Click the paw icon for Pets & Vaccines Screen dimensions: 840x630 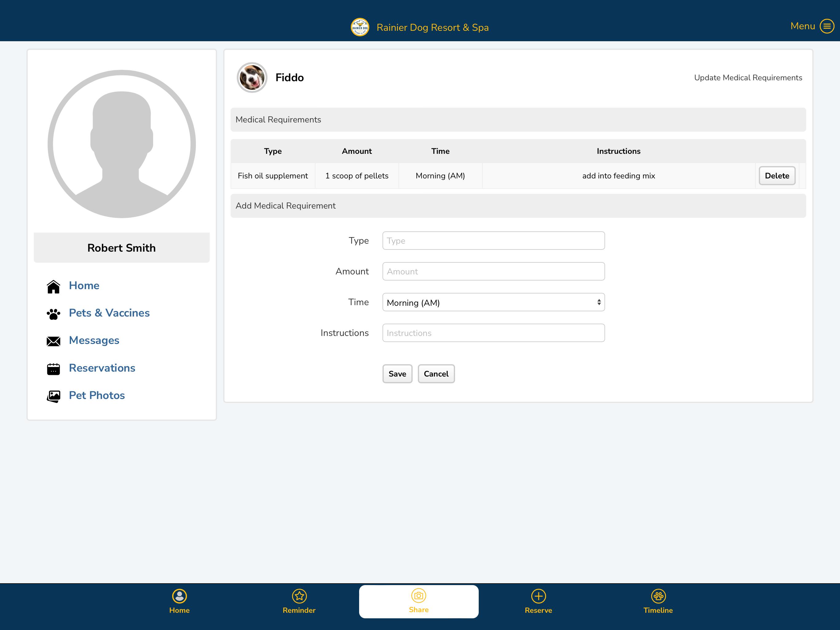53,314
